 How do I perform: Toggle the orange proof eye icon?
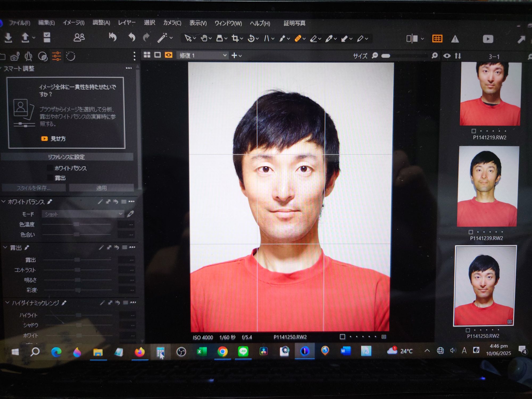pyautogui.click(x=168, y=55)
